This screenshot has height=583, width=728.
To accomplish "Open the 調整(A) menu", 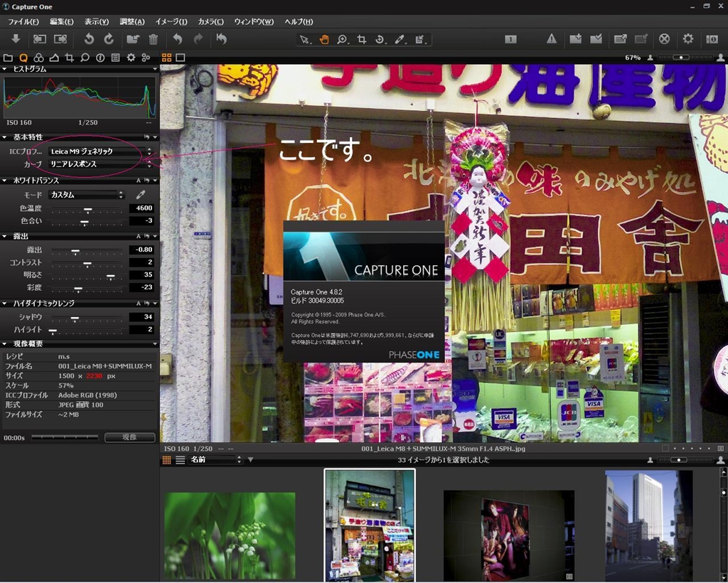I will 132,21.
